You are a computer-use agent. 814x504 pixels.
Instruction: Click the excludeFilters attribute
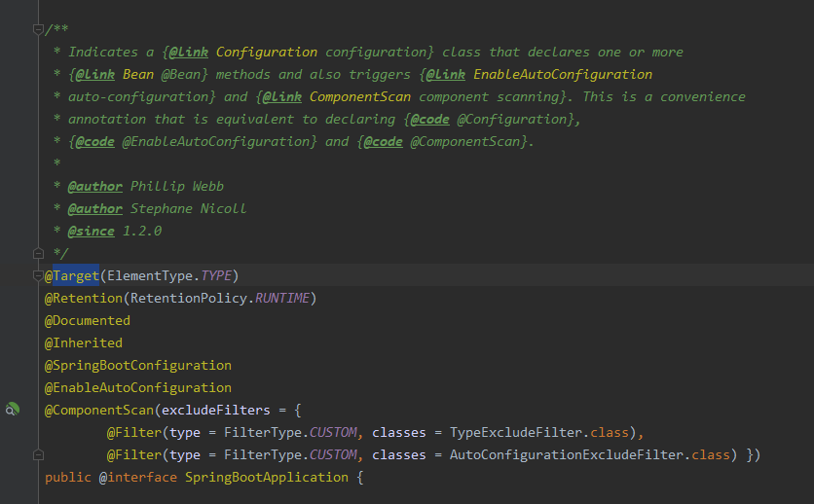[x=216, y=411]
